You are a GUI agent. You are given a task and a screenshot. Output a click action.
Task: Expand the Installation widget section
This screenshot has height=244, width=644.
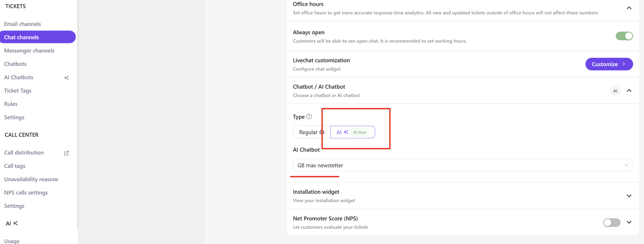[x=629, y=196]
